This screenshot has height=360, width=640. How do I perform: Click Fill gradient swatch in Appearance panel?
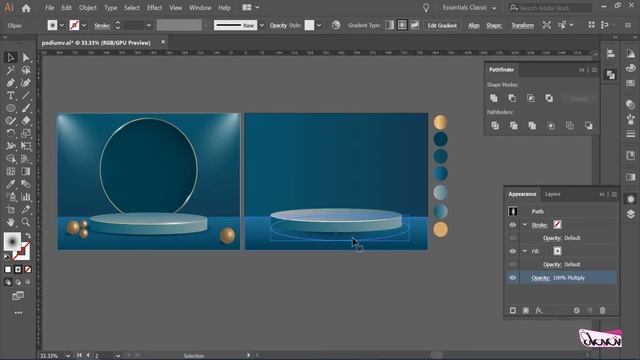click(557, 251)
